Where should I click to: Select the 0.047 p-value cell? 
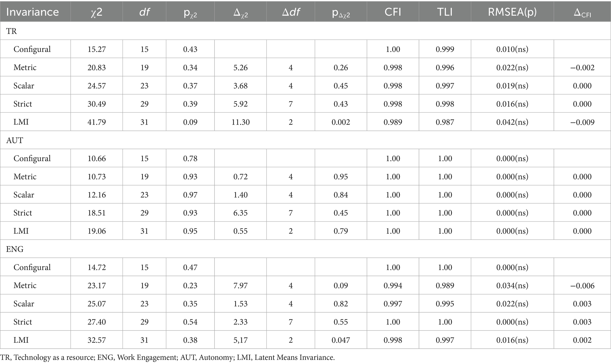tap(341, 340)
